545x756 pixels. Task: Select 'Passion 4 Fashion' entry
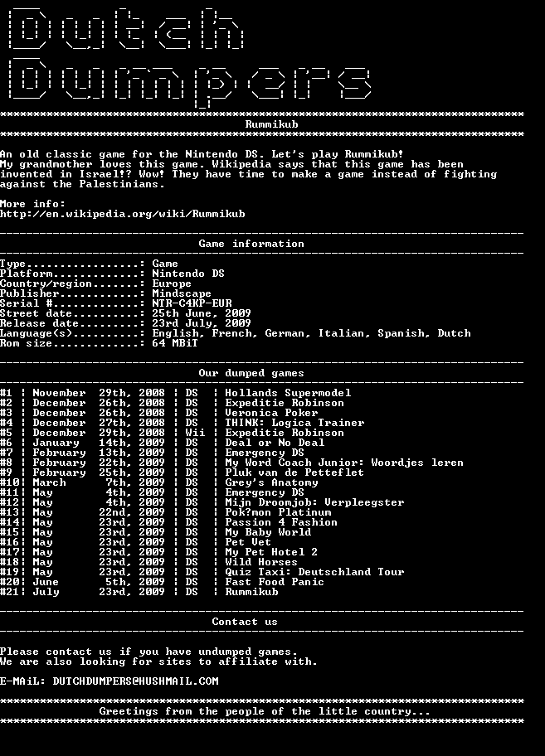[281, 522]
